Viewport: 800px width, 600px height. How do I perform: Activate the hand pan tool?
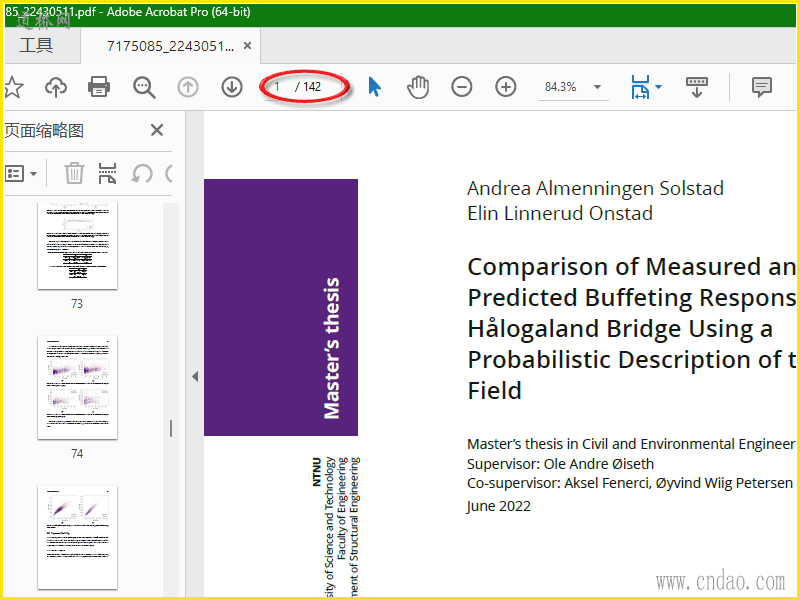(x=418, y=87)
